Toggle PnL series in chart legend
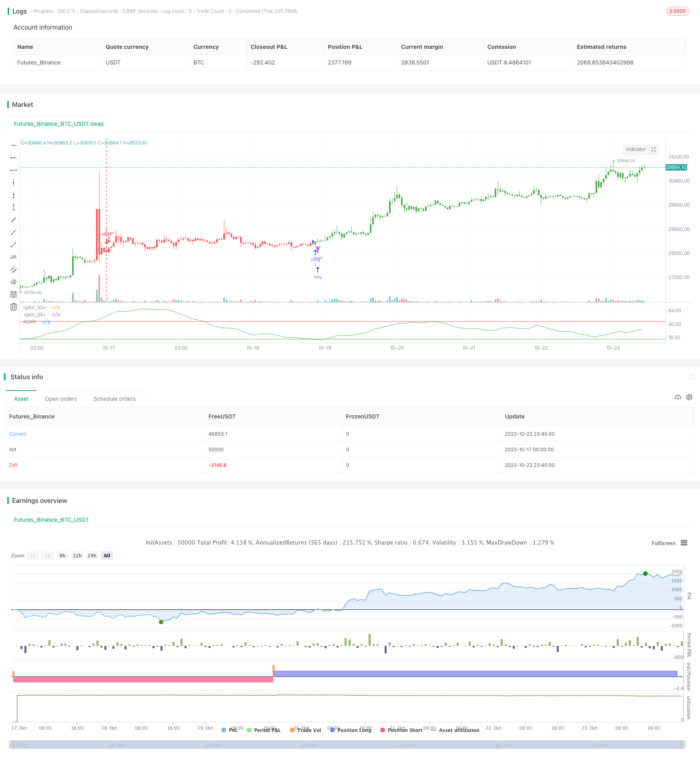Image resolution: width=700 pixels, height=760 pixels. point(230,730)
